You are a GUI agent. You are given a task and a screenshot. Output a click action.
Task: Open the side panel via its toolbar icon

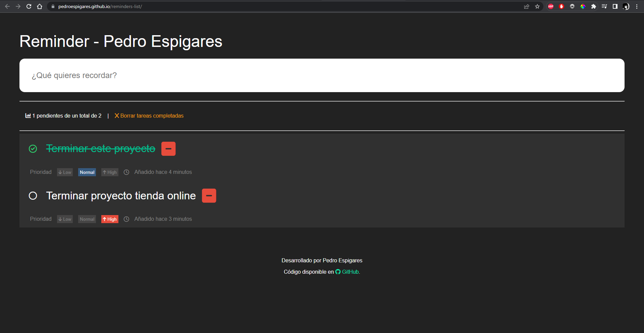pyautogui.click(x=615, y=6)
